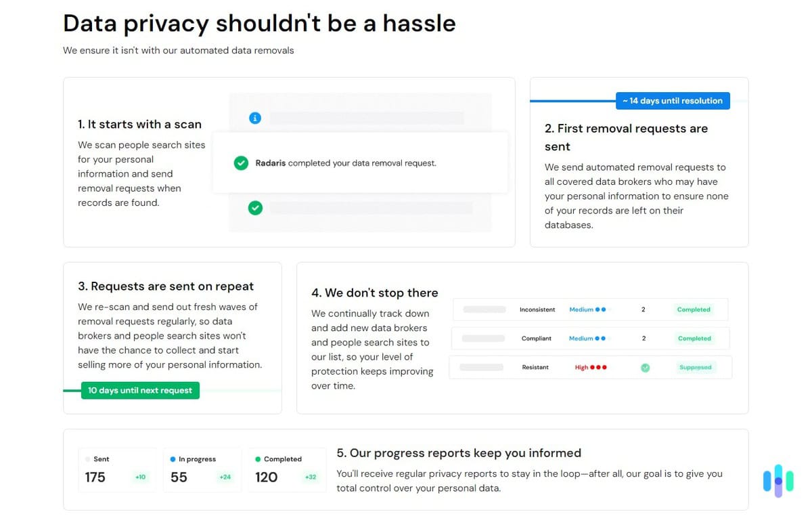Click the Completed badge in Inconsistent row
This screenshot has height=516, width=812.
694,309
